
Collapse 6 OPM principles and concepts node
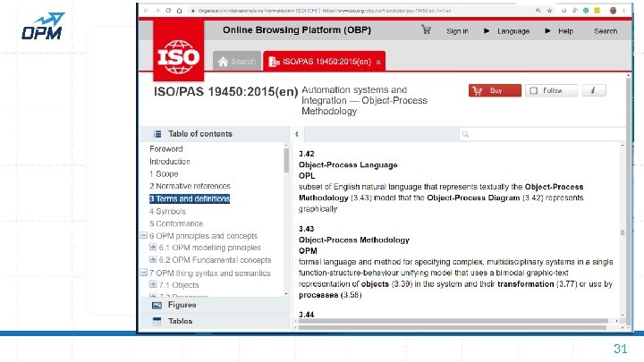[x=144, y=236]
